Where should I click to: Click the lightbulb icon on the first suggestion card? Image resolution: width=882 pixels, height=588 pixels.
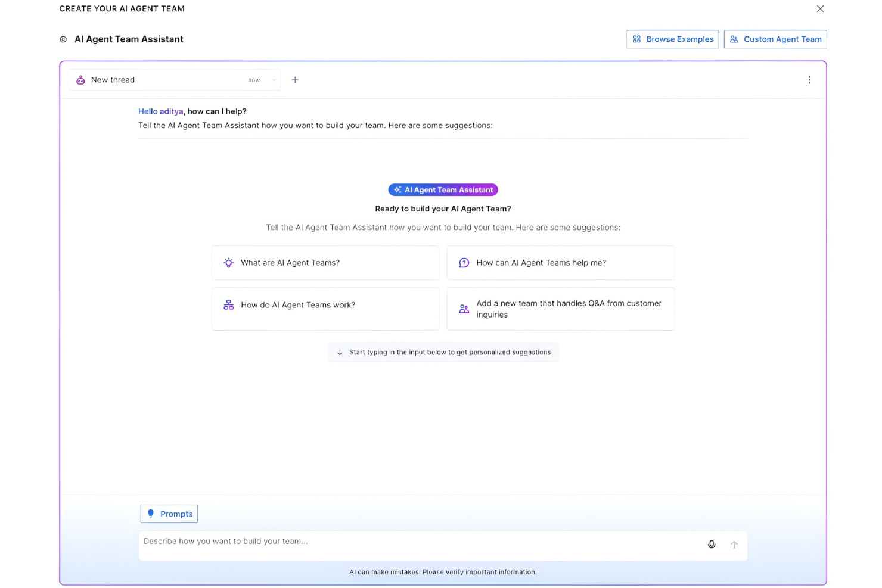coord(228,262)
